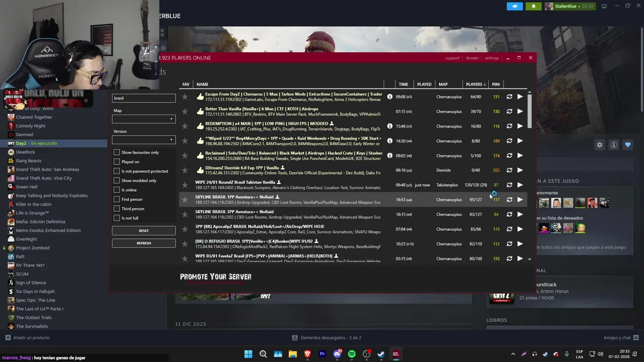Select Project Zomboid in Steam library

[33, 248]
